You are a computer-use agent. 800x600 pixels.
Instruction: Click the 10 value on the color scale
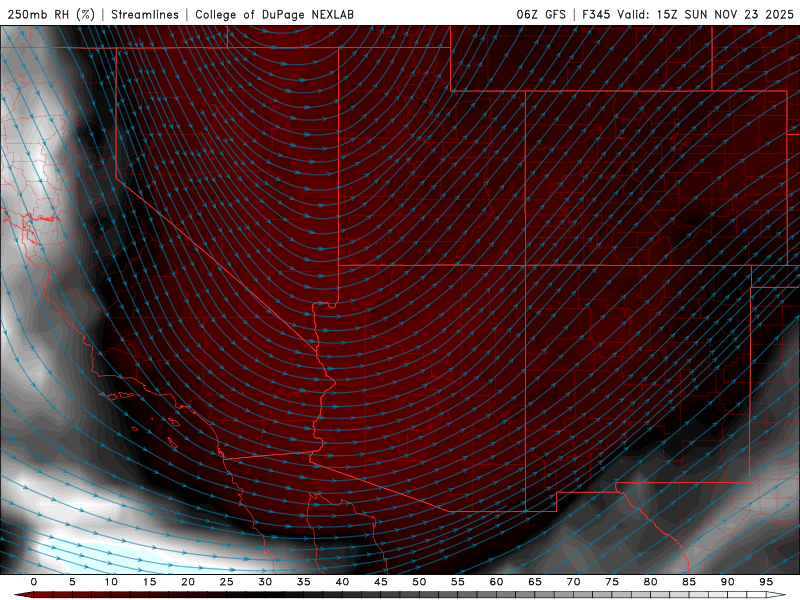pyautogui.click(x=111, y=582)
